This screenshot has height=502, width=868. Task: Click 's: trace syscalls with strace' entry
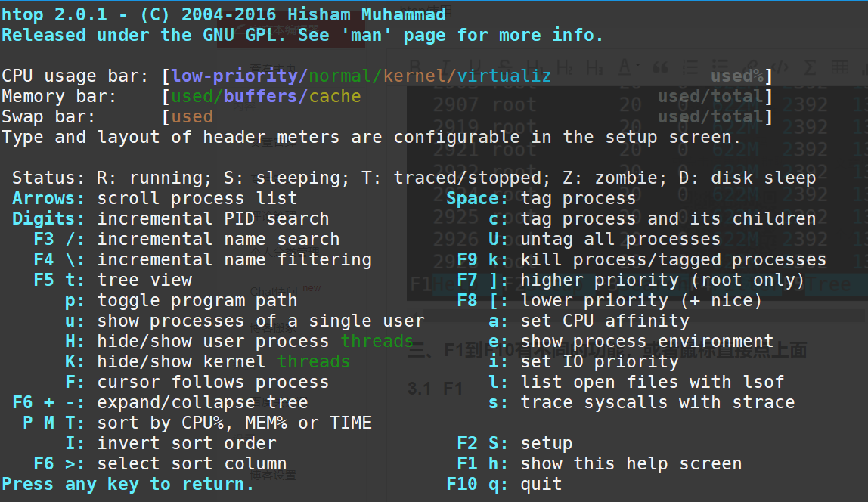pos(642,404)
